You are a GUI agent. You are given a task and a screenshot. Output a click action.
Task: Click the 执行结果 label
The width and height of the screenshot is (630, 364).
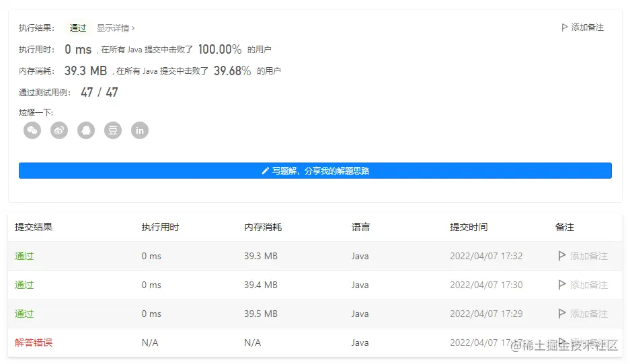tap(36, 28)
